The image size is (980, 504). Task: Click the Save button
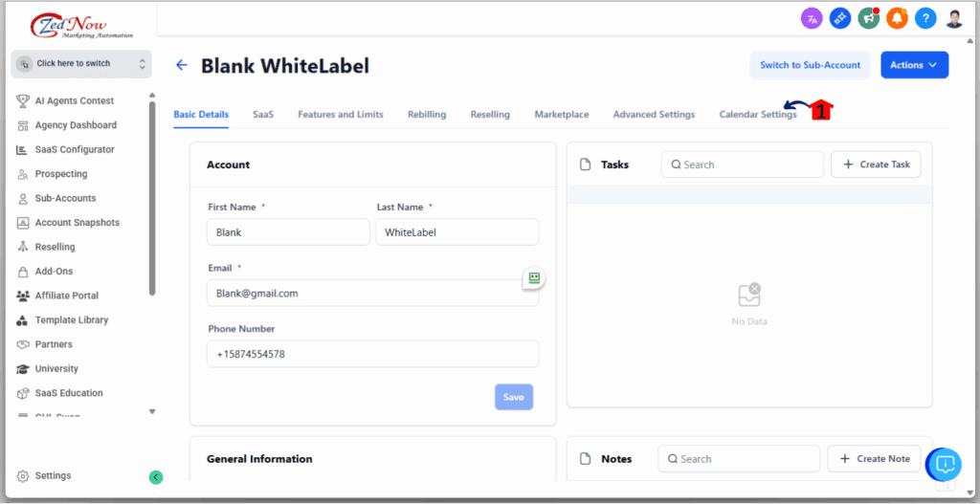point(514,397)
